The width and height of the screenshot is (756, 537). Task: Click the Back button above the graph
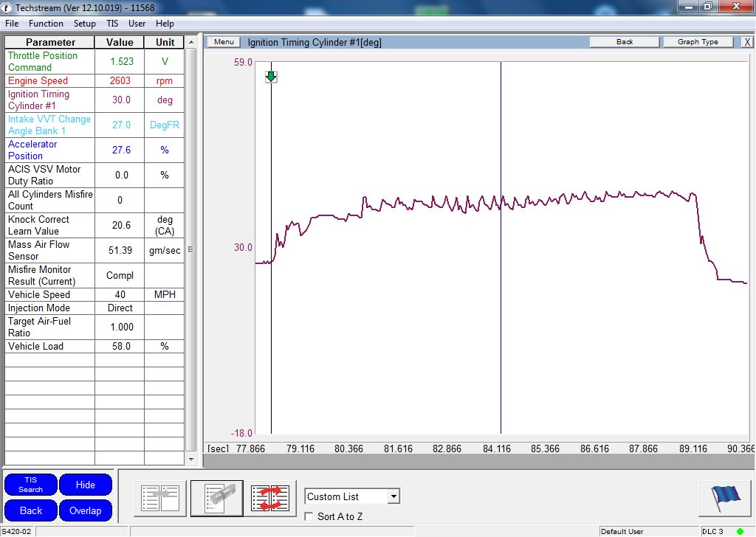click(625, 42)
